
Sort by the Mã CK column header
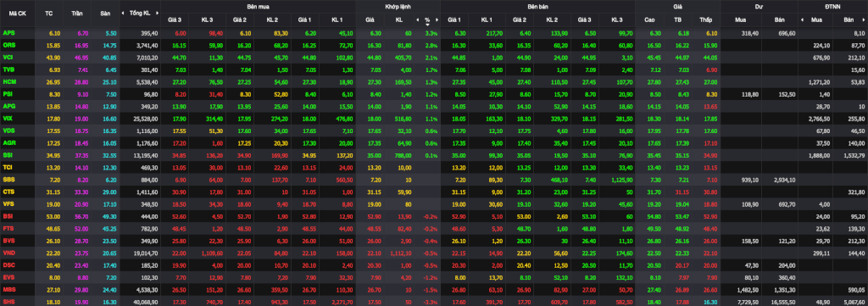17,13
